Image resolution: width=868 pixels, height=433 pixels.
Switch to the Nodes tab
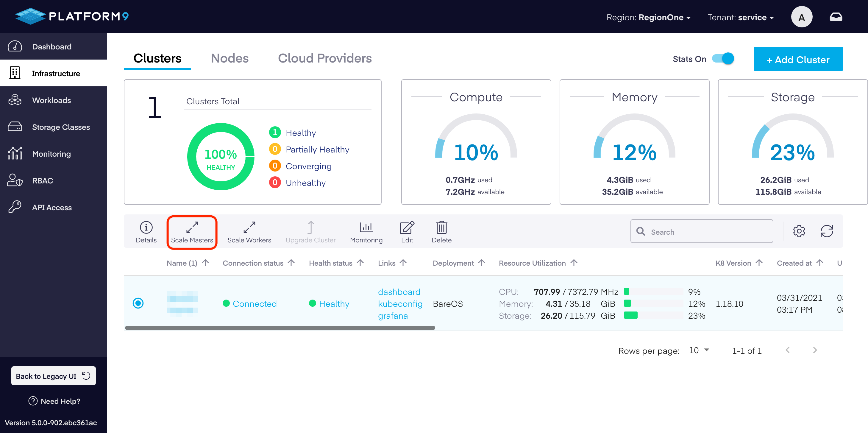click(x=230, y=58)
